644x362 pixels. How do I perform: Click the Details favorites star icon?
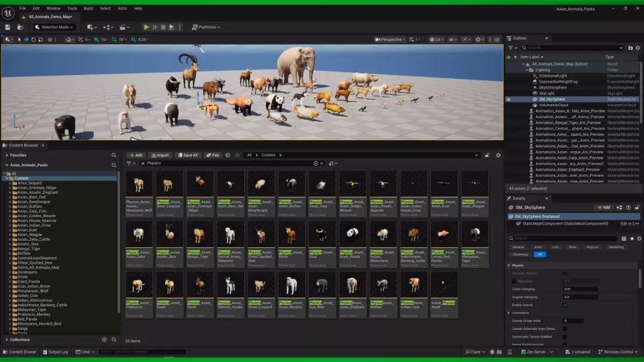click(632, 238)
